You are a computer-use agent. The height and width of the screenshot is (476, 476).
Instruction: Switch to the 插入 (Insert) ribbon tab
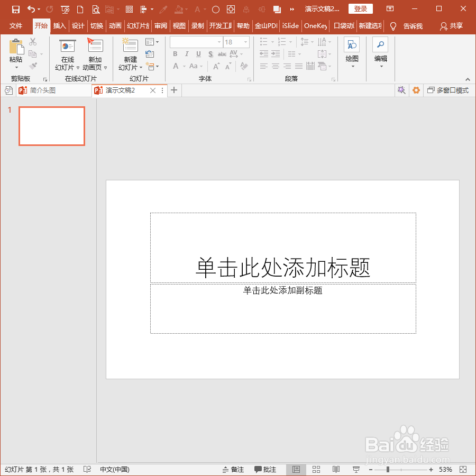[59, 25]
